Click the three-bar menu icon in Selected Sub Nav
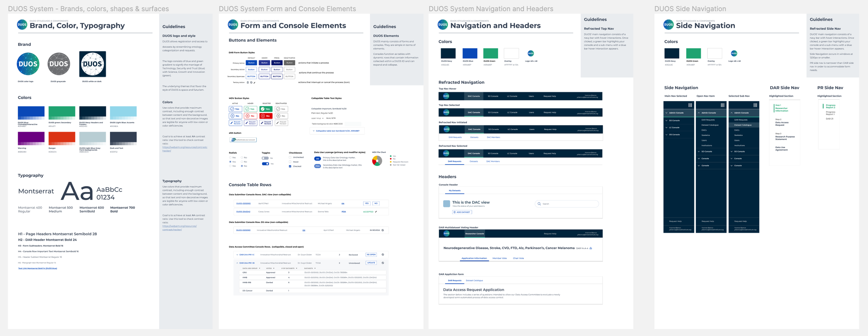This screenshot has height=336, width=868. [755, 105]
